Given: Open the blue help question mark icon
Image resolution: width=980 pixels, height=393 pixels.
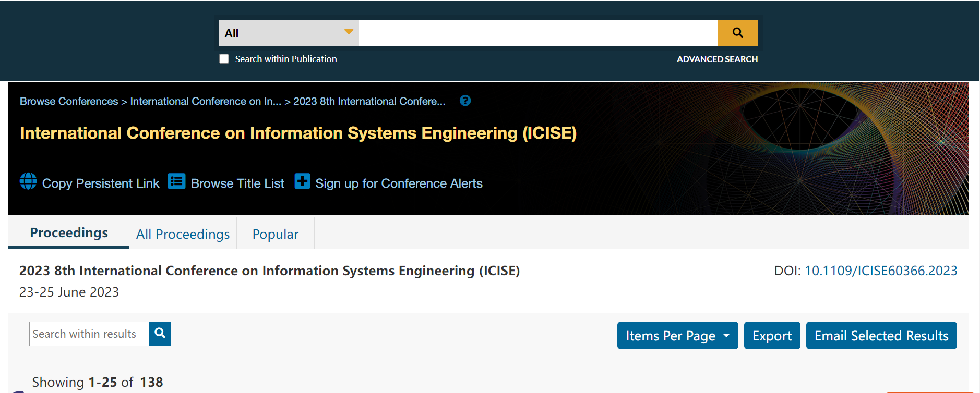Looking at the screenshot, I should (x=465, y=101).
